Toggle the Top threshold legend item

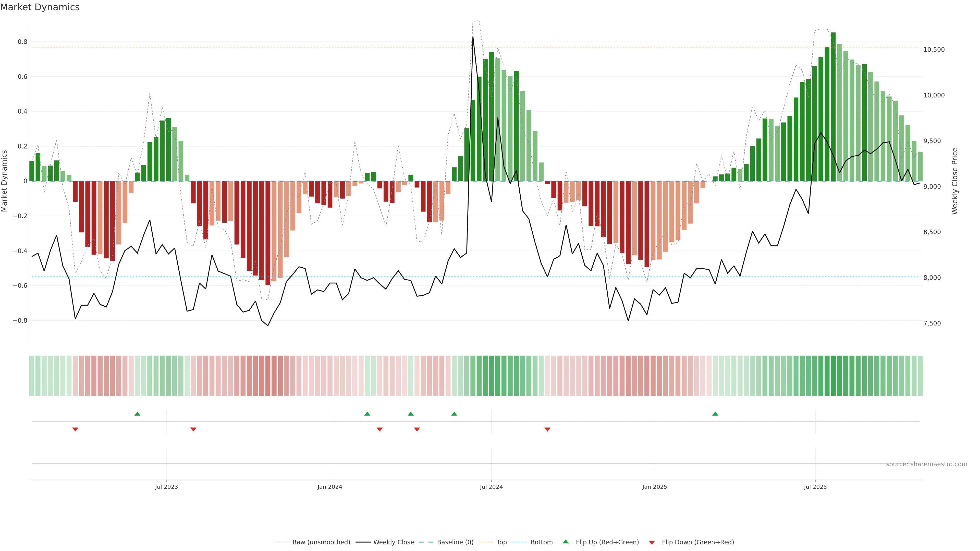[x=501, y=542]
